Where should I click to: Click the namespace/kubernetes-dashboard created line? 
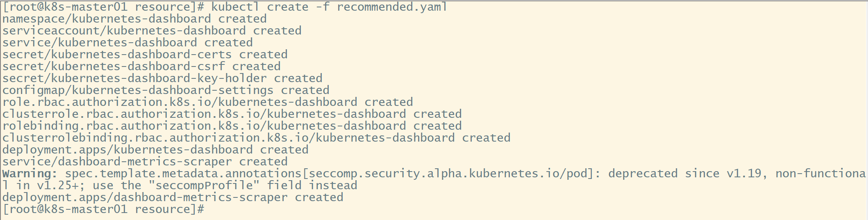tap(134, 19)
